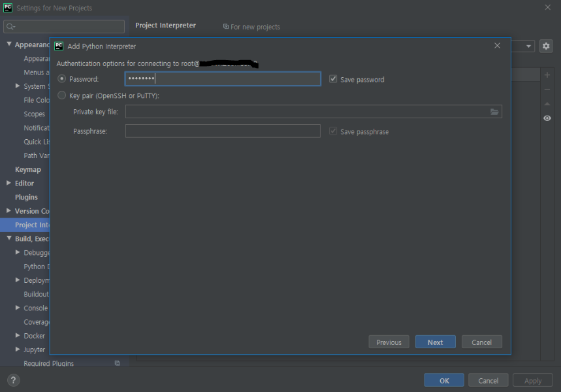
Task: Click the Next button
Action: click(x=435, y=342)
